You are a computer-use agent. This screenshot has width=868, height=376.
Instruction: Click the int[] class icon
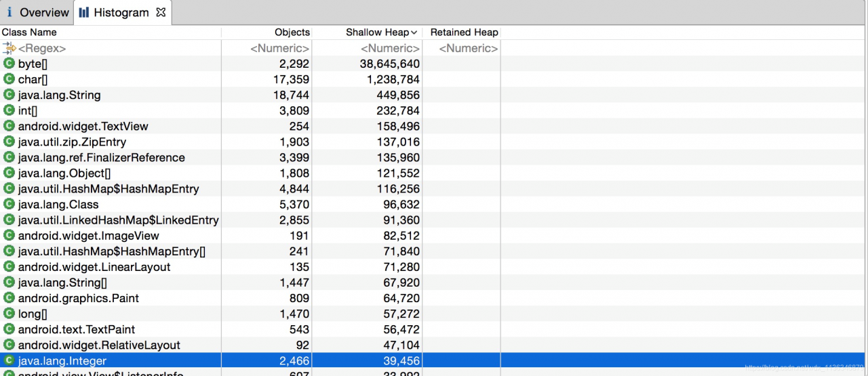click(9, 110)
